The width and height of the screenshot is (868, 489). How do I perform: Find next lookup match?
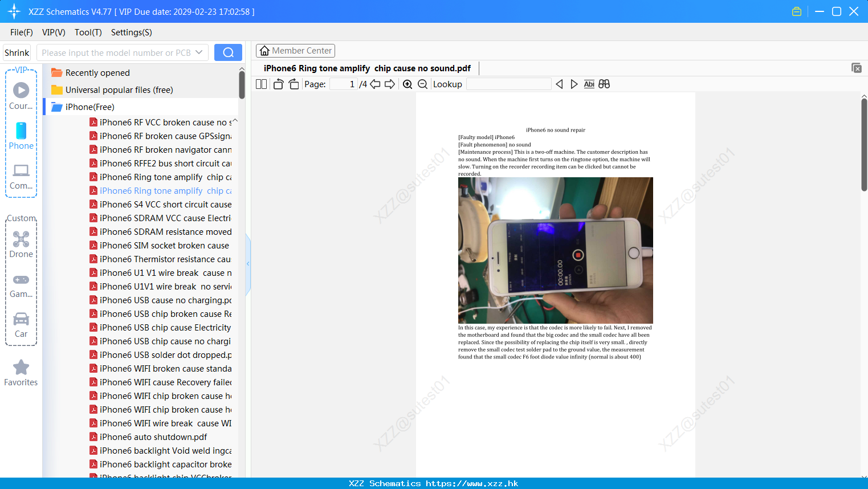tap(574, 84)
